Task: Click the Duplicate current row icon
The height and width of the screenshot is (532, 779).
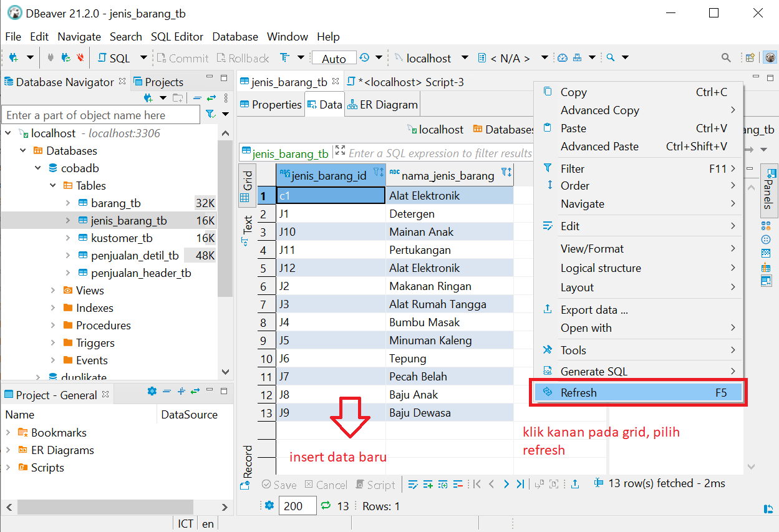Action: point(442,484)
